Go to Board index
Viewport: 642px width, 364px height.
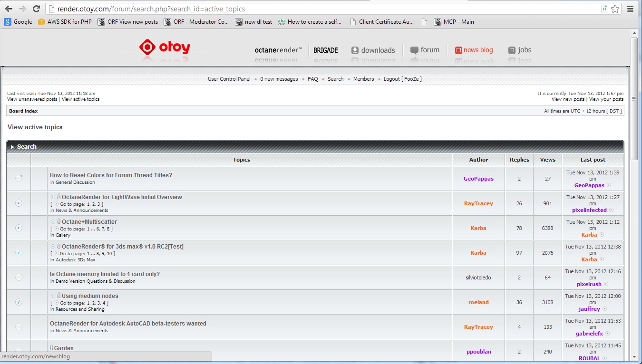[23, 111]
